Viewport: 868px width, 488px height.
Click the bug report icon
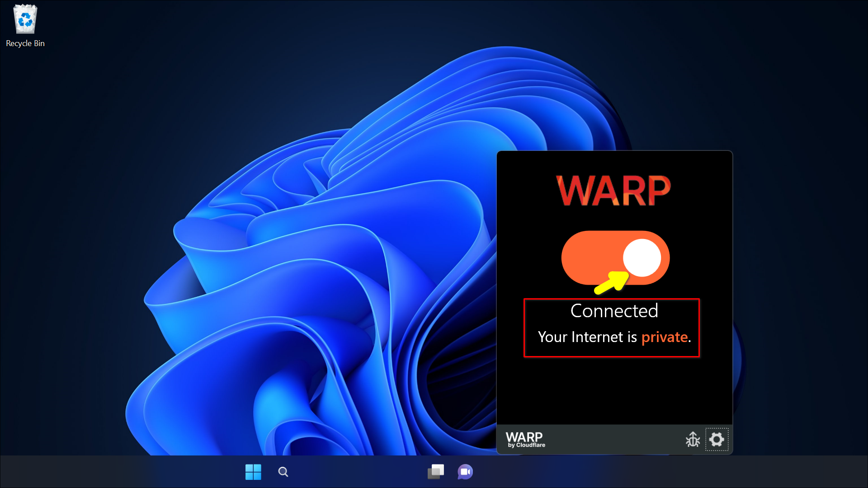point(693,439)
